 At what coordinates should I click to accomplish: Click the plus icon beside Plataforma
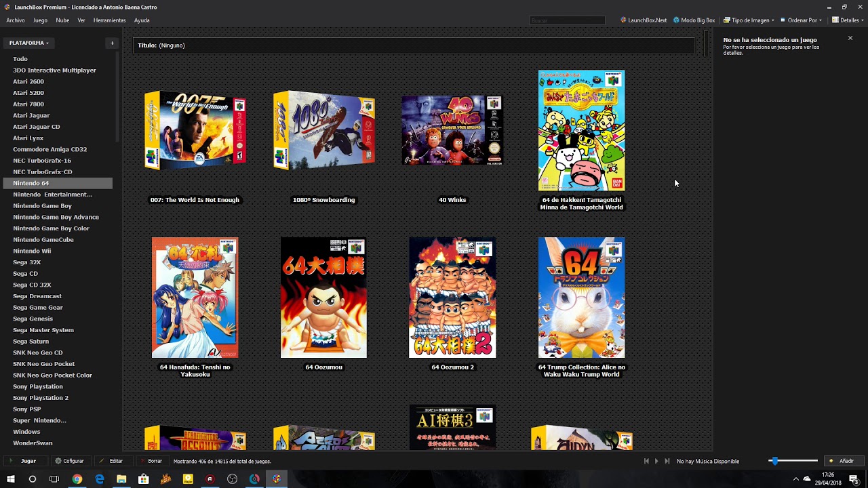click(x=113, y=43)
